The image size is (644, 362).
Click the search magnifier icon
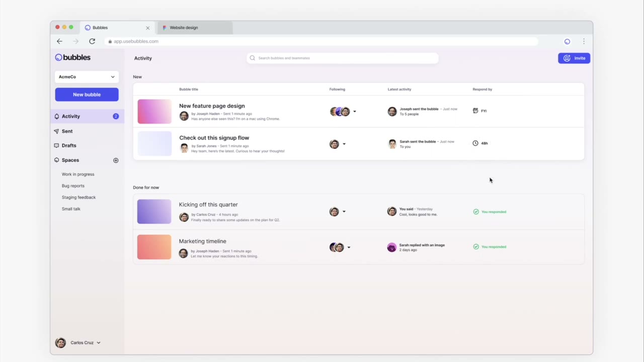pyautogui.click(x=253, y=58)
